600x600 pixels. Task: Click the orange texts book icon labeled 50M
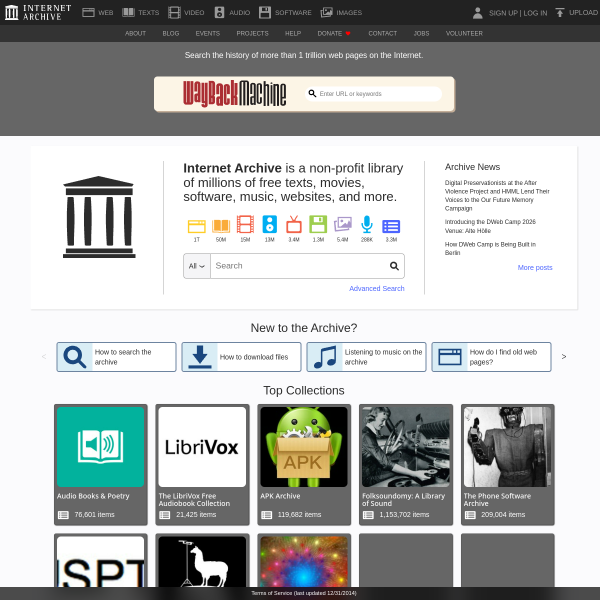click(x=221, y=226)
